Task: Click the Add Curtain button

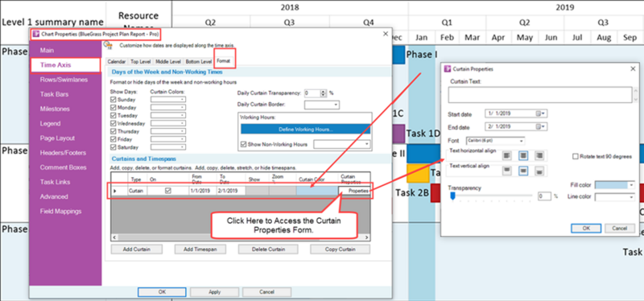Action: pos(136,249)
